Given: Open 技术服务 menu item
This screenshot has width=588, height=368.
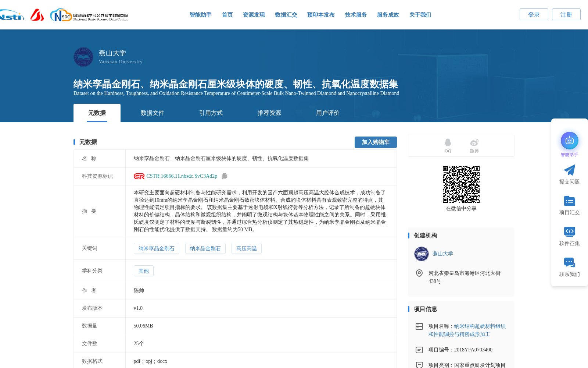Looking at the screenshot, I should pyautogui.click(x=356, y=15).
